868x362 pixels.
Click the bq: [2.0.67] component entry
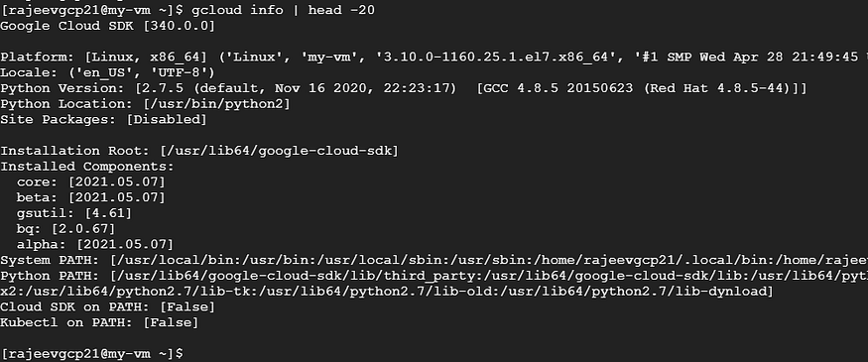point(65,228)
